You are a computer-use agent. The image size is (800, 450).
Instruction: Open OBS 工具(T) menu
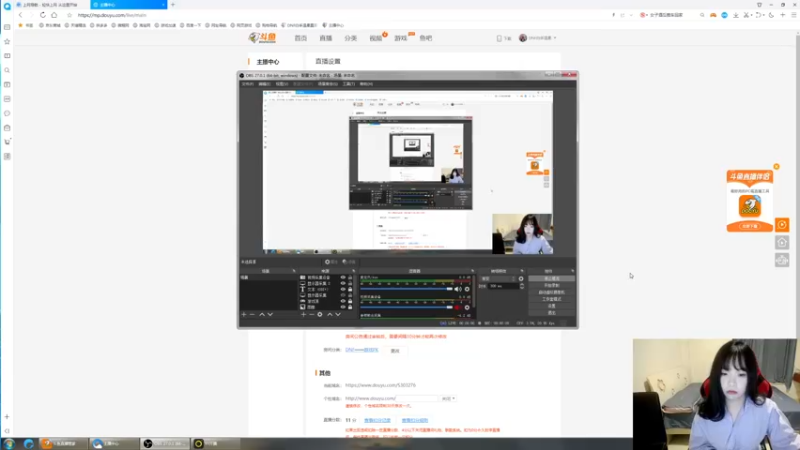[349, 84]
